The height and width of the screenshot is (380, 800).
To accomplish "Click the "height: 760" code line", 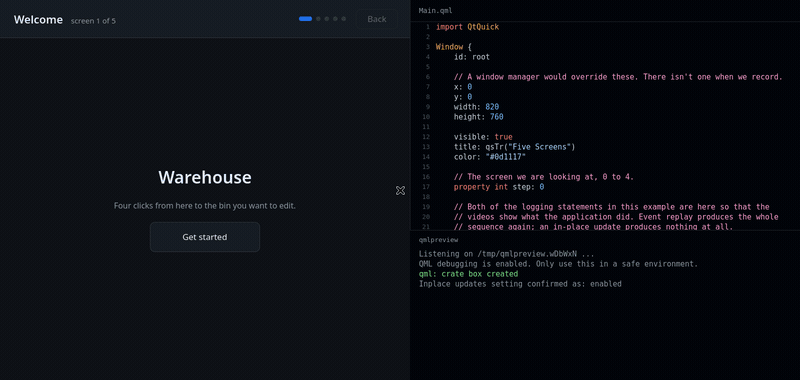I will coord(479,117).
